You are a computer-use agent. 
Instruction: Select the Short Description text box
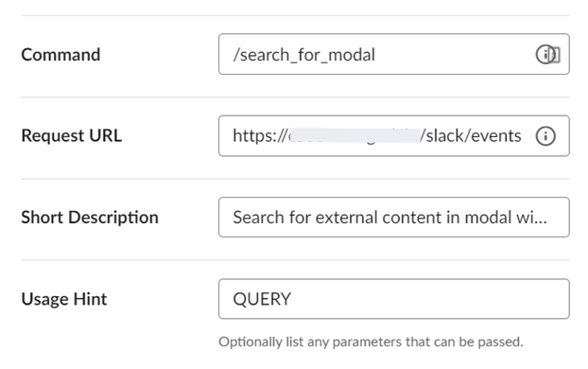pos(394,218)
